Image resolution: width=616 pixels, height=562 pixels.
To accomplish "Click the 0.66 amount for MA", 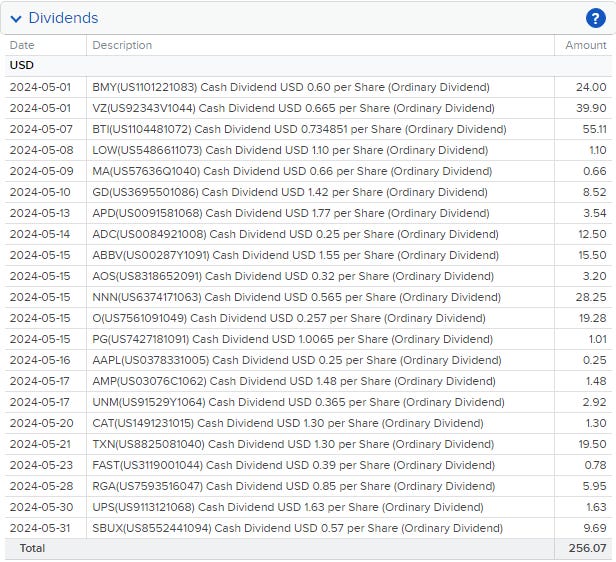I will click(595, 171).
